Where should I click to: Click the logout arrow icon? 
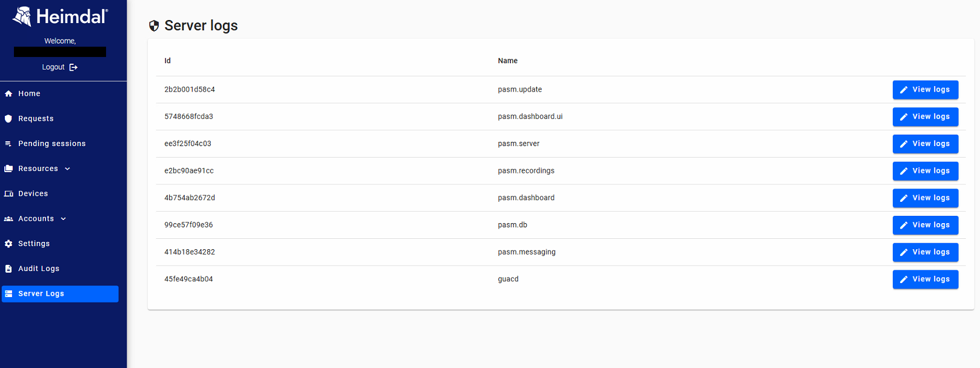point(73,67)
